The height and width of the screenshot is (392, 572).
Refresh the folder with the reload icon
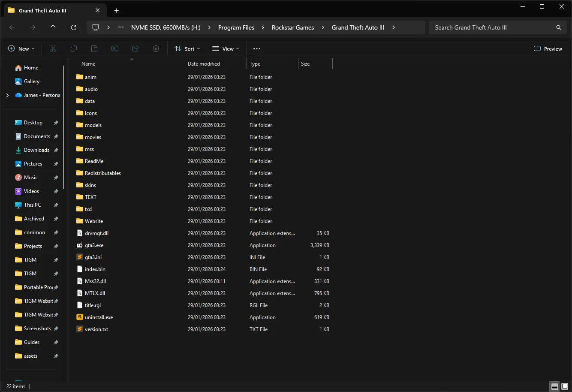point(73,27)
